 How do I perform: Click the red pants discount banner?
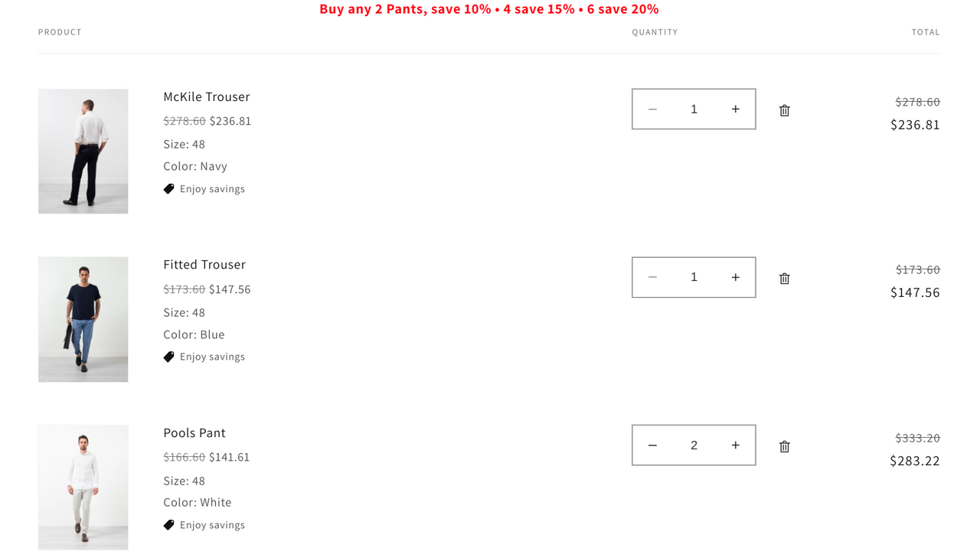[x=489, y=9]
